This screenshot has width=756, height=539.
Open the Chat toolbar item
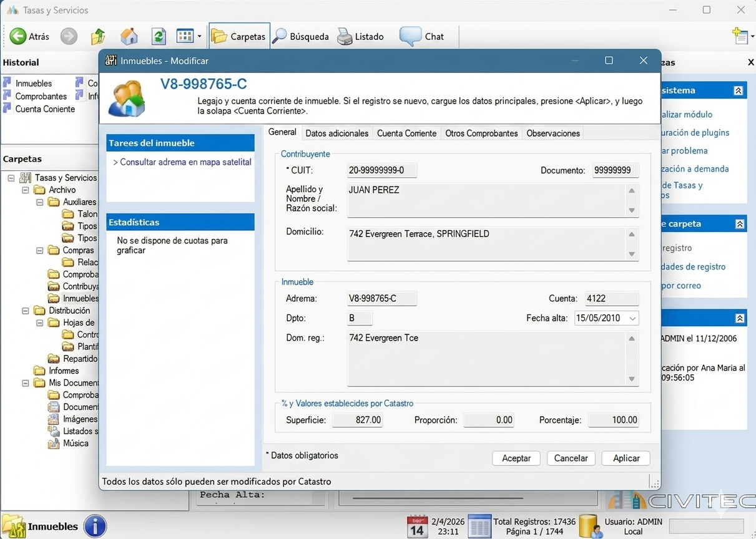tap(422, 36)
